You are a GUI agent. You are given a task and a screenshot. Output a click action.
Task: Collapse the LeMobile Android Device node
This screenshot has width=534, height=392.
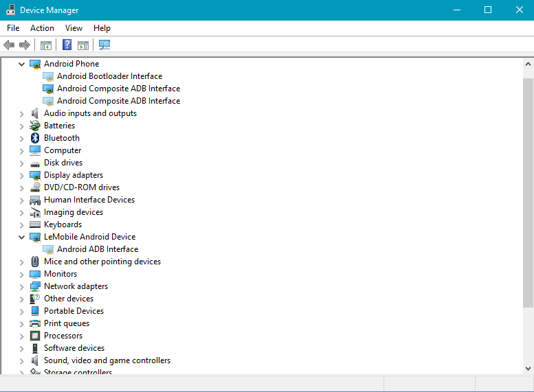[21, 237]
